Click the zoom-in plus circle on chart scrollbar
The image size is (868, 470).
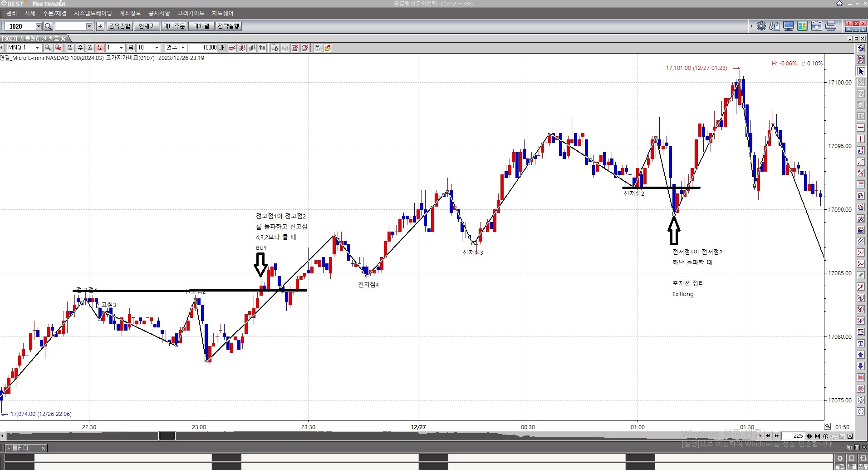(x=825, y=436)
